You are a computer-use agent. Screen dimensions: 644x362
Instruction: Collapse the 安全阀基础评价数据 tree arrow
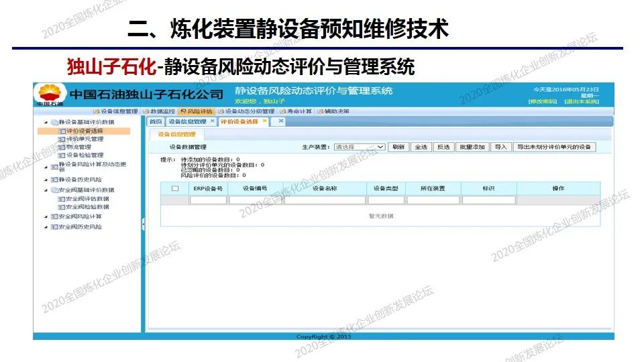tap(46, 190)
